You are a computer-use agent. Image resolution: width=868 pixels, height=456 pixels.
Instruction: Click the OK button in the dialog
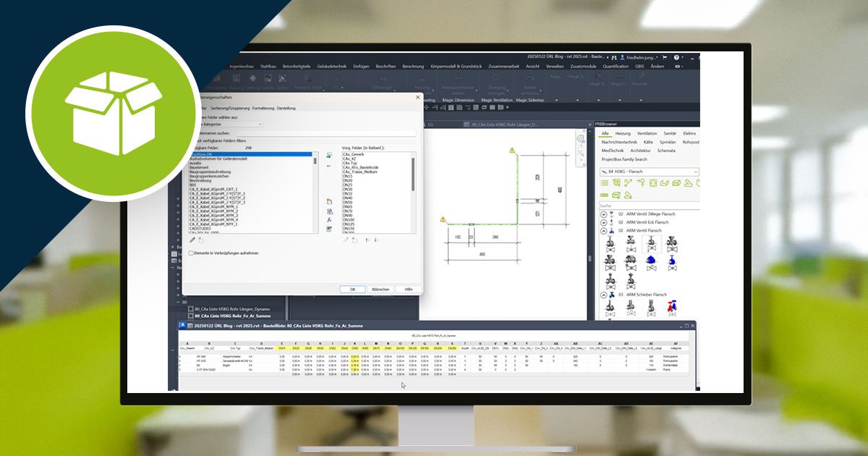[352, 289]
